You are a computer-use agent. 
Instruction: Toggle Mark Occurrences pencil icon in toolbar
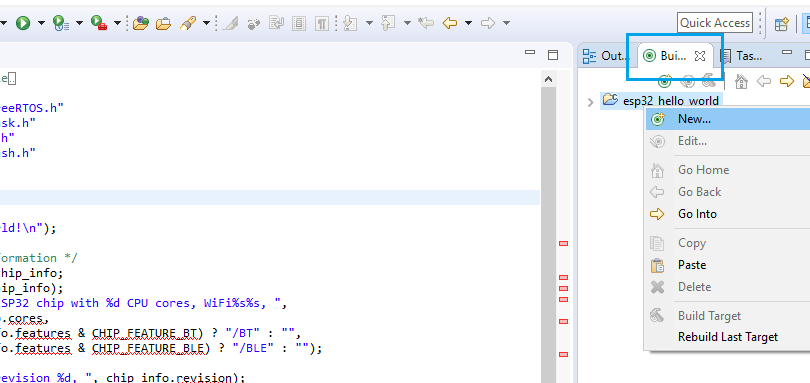230,23
